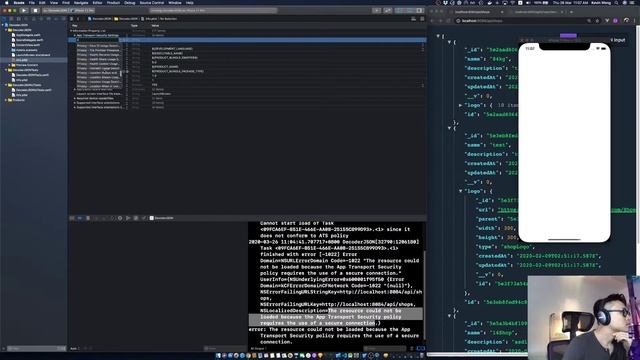Open the Apple menu
The image size is (640, 360).
point(7,2)
